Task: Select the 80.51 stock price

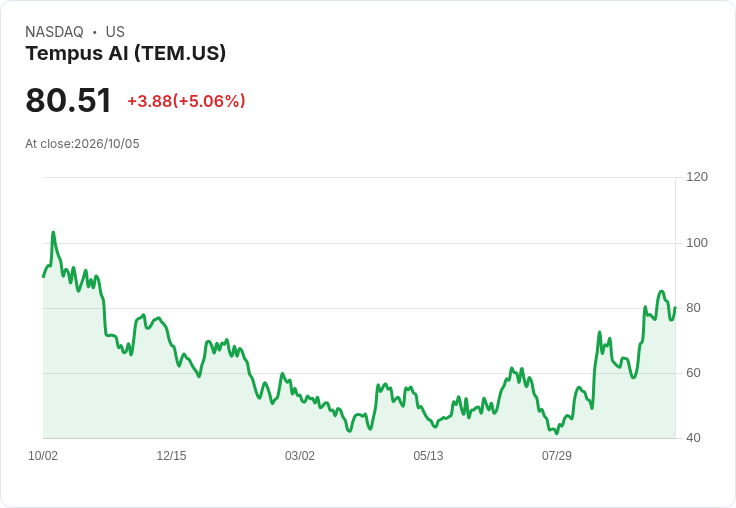Action: [x=68, y=100]
